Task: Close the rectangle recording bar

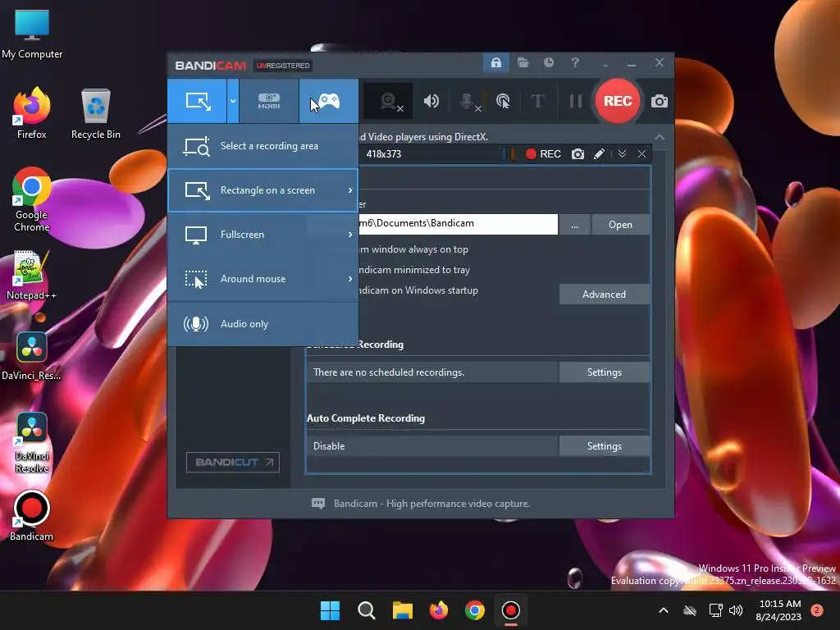Action: (x=641, y=154)
